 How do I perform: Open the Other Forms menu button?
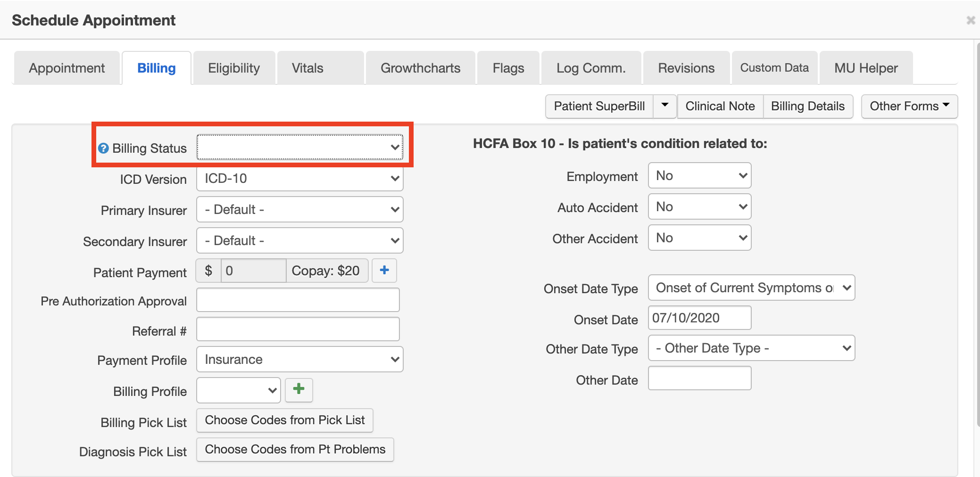pos(909,106)
